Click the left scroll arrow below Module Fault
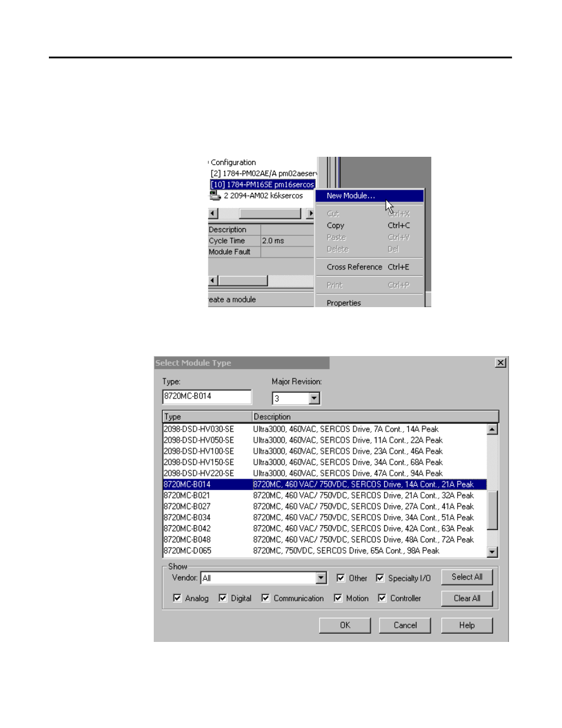Screen dimensions: 562x728 point(213,281)
